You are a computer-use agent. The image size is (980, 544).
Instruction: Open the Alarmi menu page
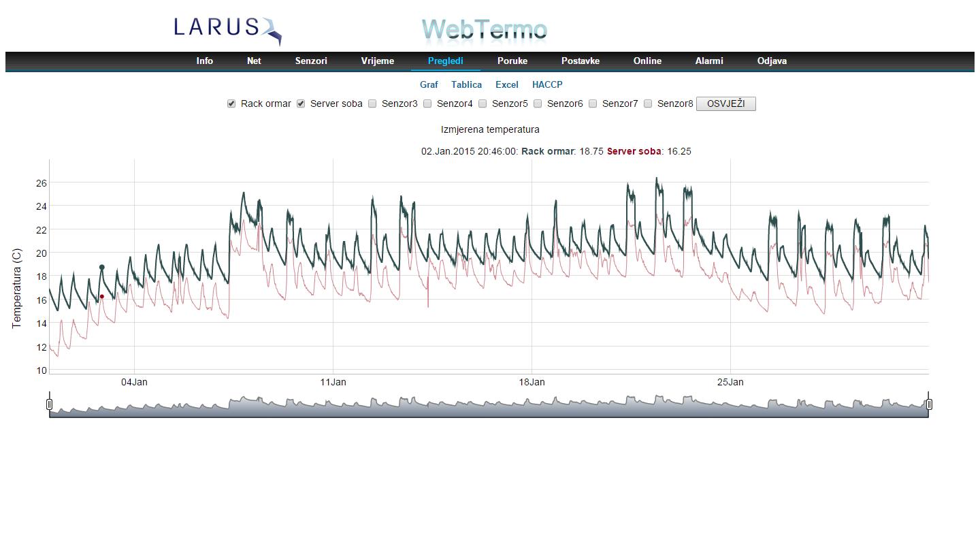[708, 61]
